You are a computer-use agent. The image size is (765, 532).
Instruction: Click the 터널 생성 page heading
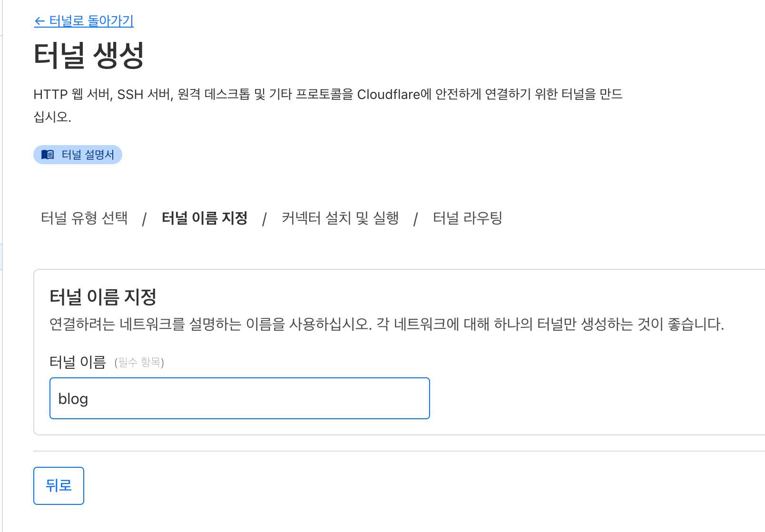[x=88, y=56]
